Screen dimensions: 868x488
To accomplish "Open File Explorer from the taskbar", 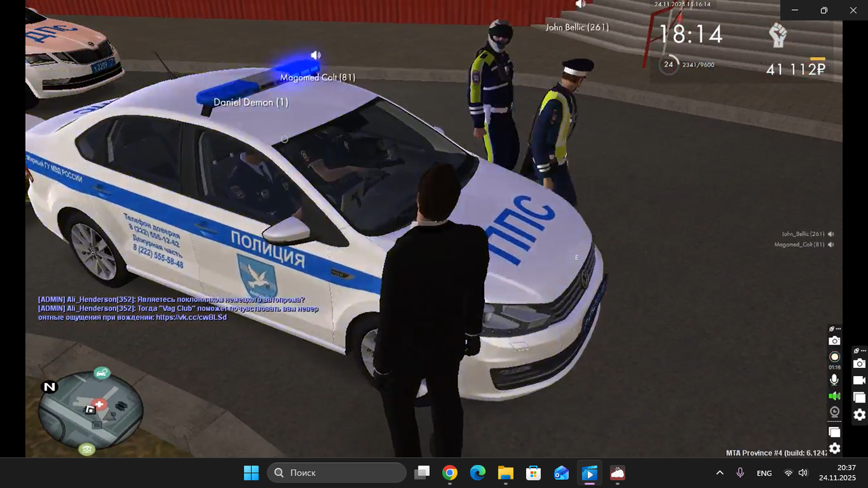I will point(505,472).
